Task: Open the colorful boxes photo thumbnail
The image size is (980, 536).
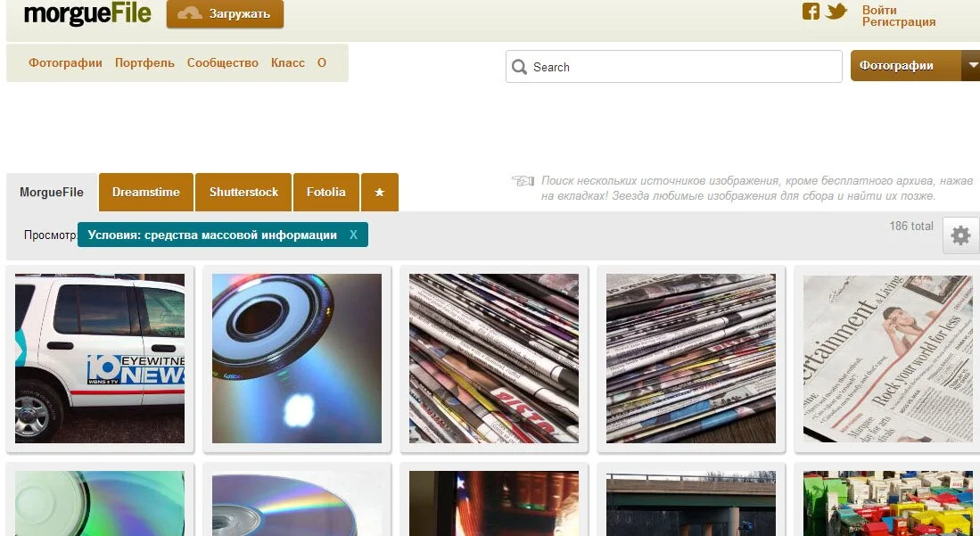Action: tap(887, 504)
